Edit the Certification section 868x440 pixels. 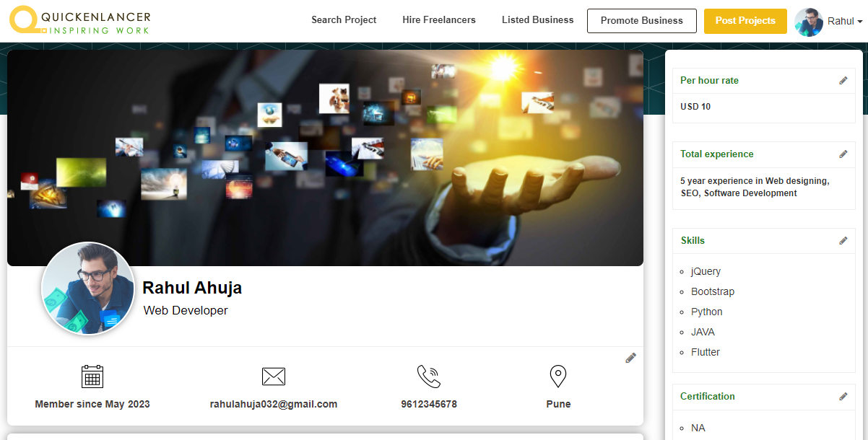pos(843,397)
